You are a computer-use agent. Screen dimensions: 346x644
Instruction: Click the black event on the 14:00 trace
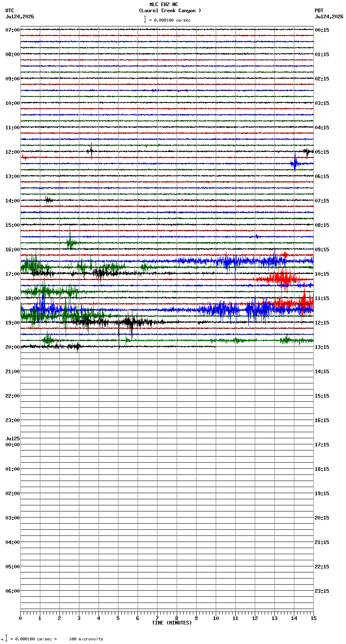(x=48, y=200)
